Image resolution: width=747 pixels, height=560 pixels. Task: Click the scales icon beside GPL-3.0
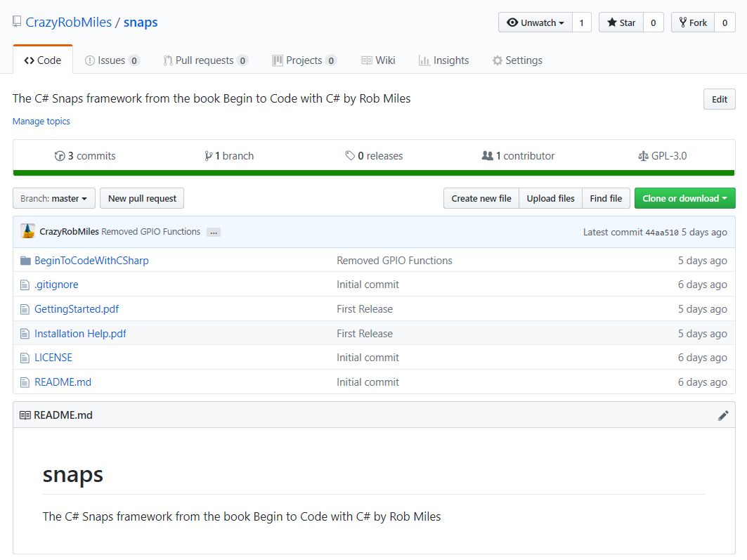[643, 156]
